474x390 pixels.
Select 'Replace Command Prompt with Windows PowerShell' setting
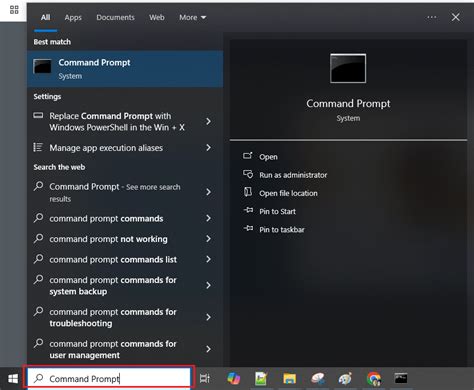pyautogui.click(x=125, y=122)
